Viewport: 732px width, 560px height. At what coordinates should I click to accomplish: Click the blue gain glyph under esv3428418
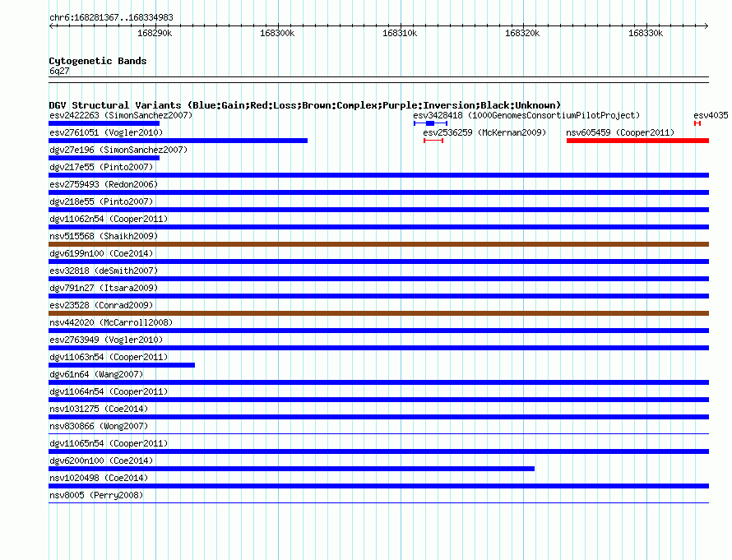tap(430, 123)
